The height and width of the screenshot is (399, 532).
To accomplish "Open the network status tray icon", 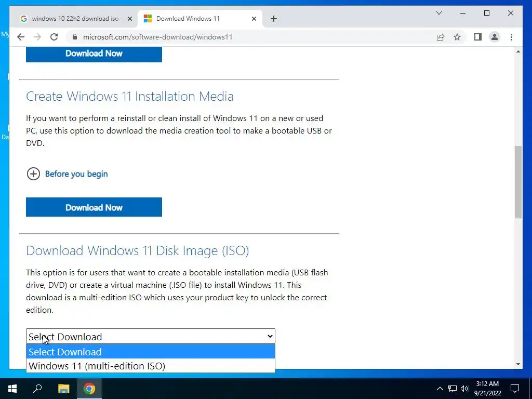I will coord(453,389).
